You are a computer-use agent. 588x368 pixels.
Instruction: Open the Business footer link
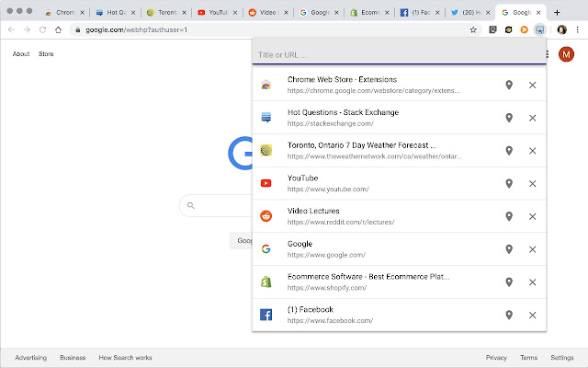73,358
